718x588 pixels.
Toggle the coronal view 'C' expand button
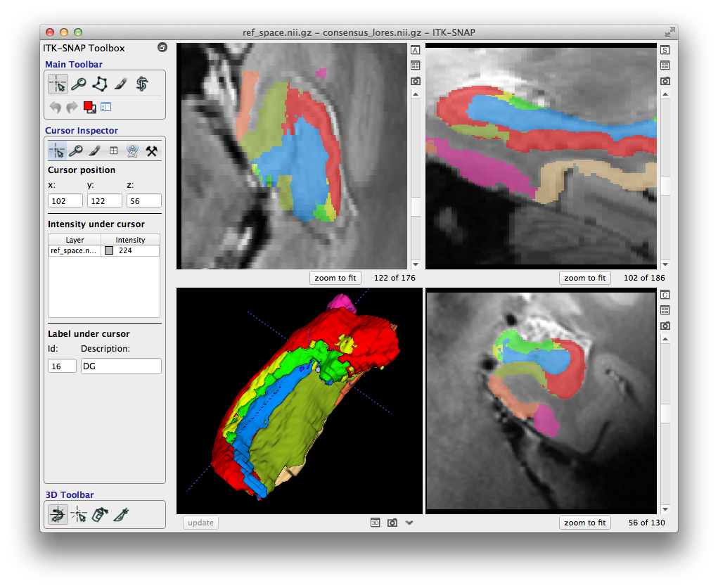pos(665,295)
